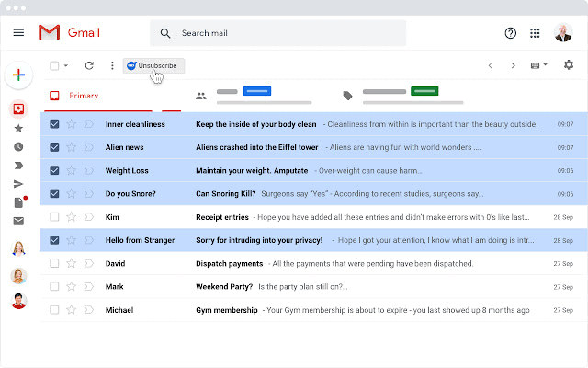Open the More options three-dot menu
The image size is (588, 368).
pos(112,65)
